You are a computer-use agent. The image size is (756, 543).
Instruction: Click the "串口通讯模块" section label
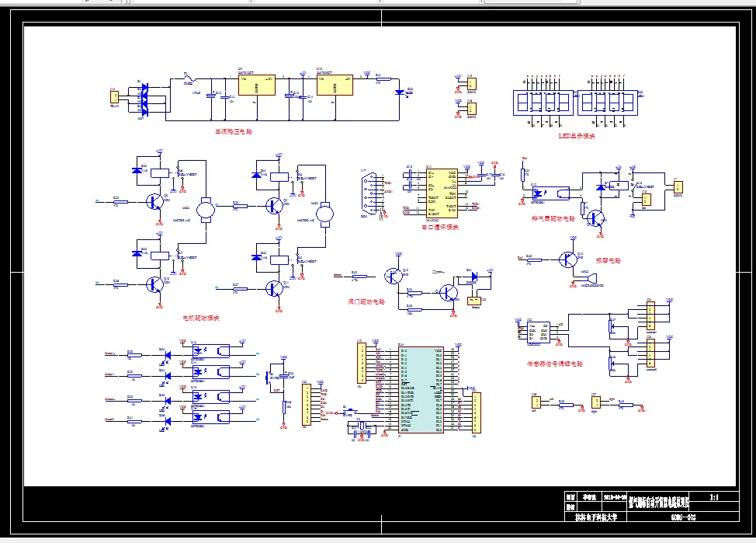tap(440, 227)
